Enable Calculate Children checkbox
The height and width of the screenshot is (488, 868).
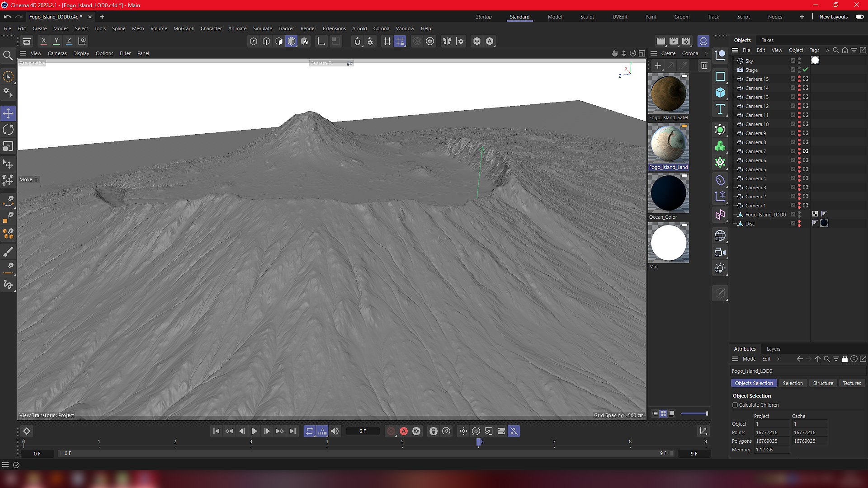[x=735, y=405]
